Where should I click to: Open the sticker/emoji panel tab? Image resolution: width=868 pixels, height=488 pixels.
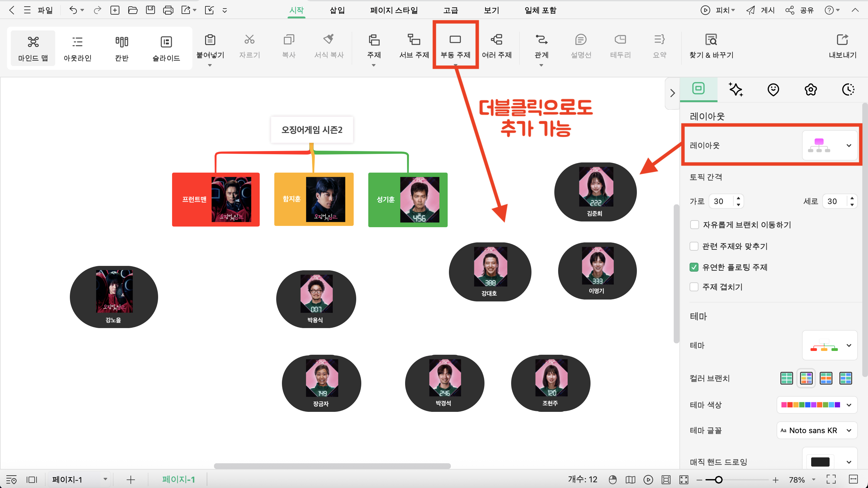pos(773,89)
